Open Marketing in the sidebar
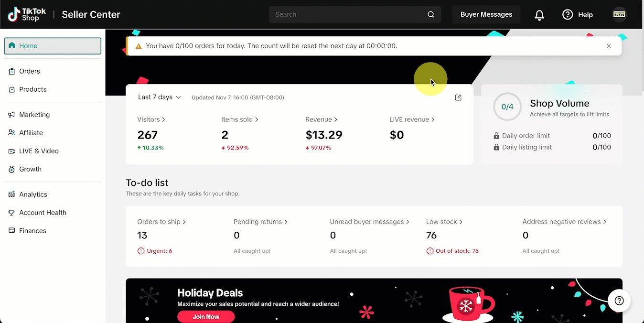This screenshot has height=323, width=644. pyautogui.click(x=34, y=115)
